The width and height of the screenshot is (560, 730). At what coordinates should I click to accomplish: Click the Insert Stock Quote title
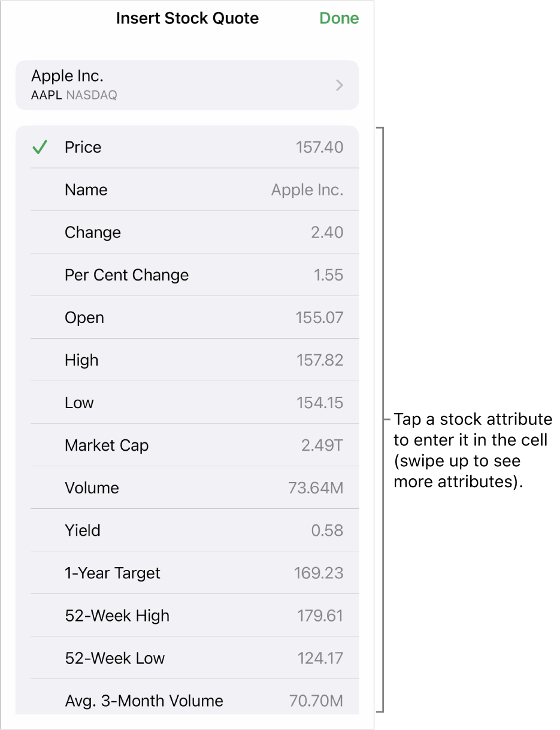pos(187,19)
